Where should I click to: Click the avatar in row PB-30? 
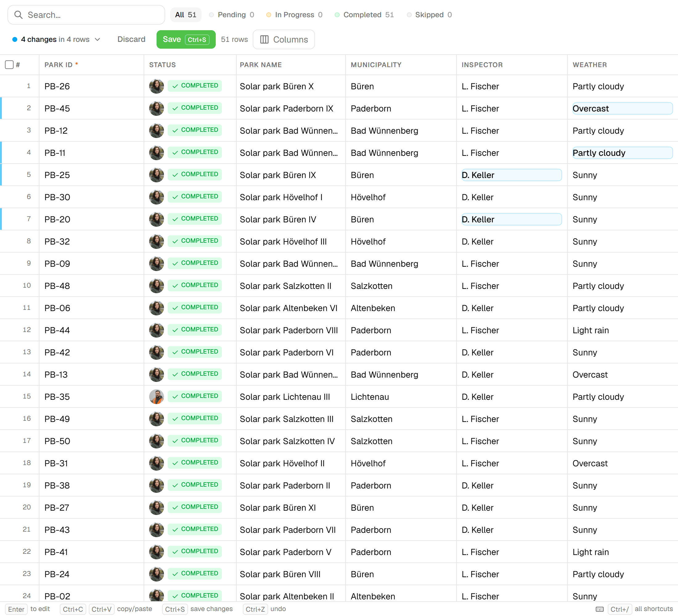[156, 197]
